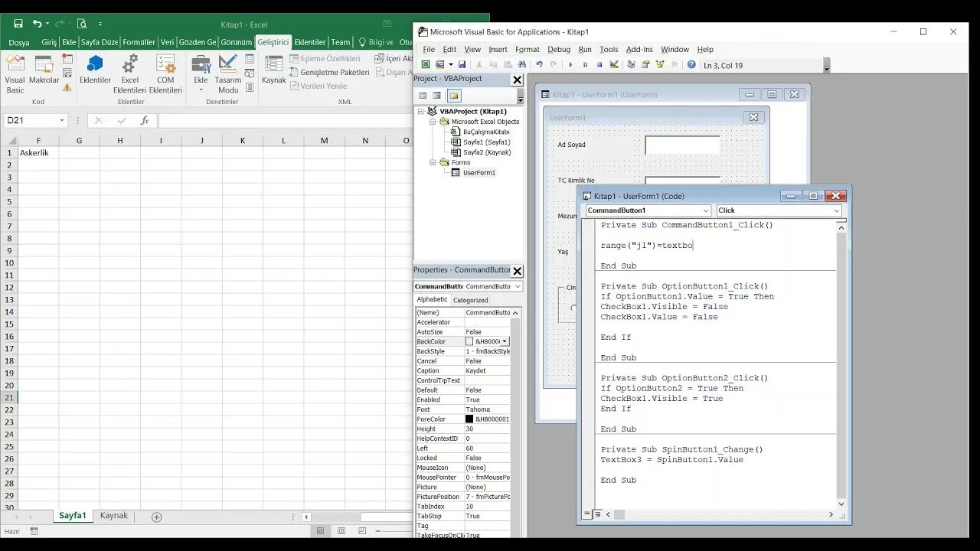
Task: Open the Insert UserForm dropdown arrow in VBA toolbar
Action: [450, 65]
